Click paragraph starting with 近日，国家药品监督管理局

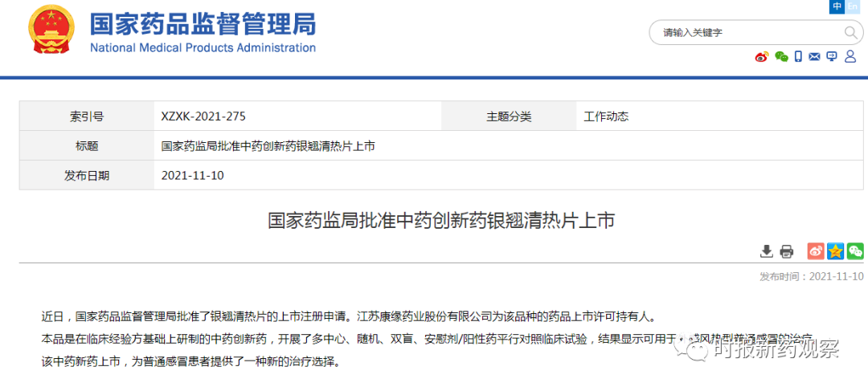click(349, 317)
